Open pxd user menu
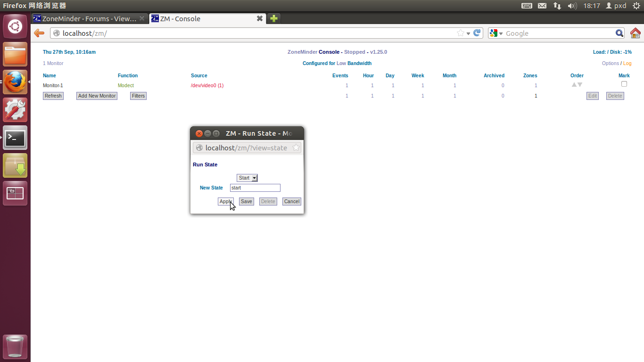Viewport: 644px width, 362px height. (x=616, y=6)
